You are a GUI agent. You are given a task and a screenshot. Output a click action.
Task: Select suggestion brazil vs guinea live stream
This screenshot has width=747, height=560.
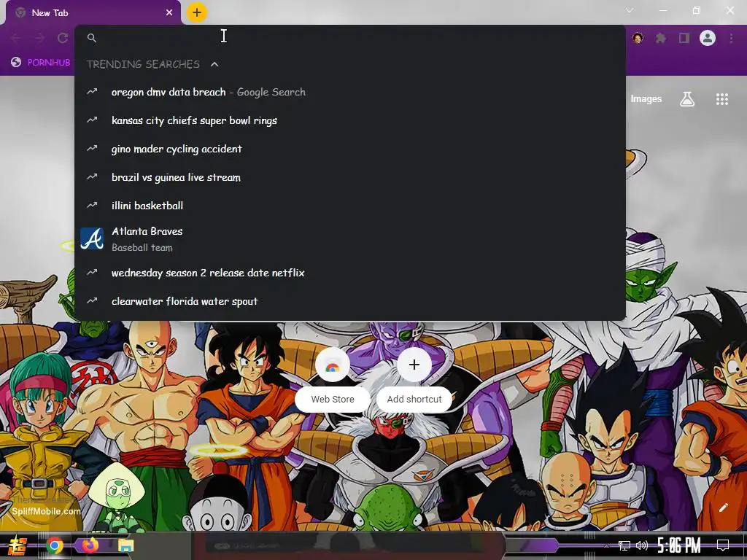click(x=349, y=178)
